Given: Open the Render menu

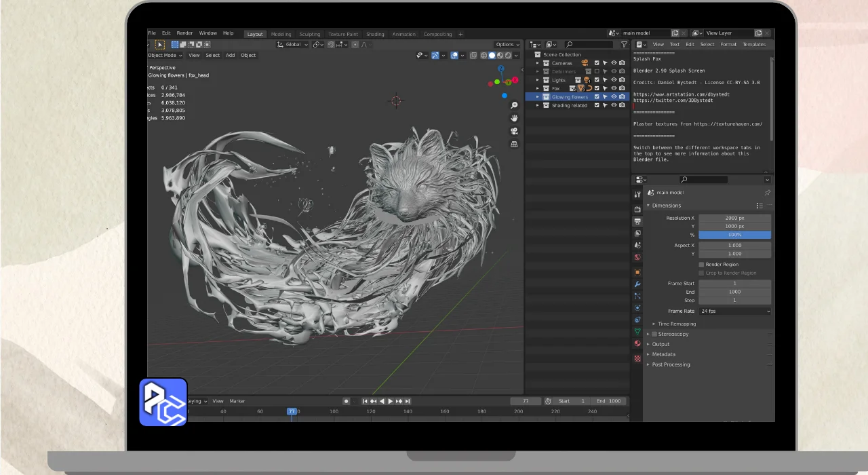Looking at the screenshot, I should (x=184, y=33).
